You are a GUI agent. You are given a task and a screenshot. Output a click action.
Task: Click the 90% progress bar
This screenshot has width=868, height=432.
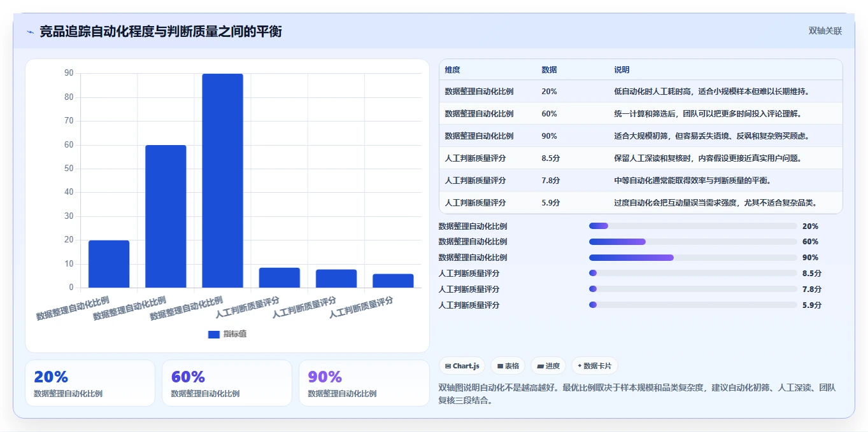(x=693, y=258)
